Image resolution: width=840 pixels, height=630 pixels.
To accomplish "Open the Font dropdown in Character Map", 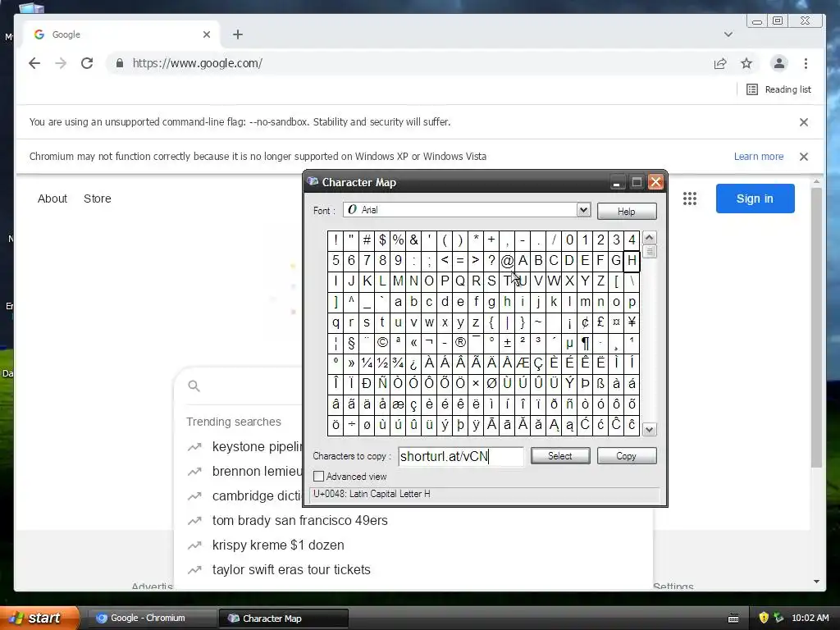I will click(x=583, y=210).
